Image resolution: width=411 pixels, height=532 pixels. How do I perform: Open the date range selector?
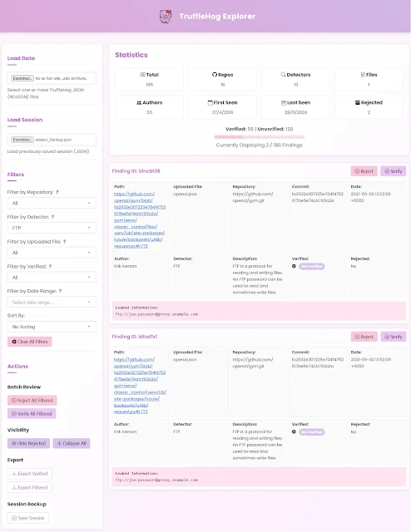52,302
